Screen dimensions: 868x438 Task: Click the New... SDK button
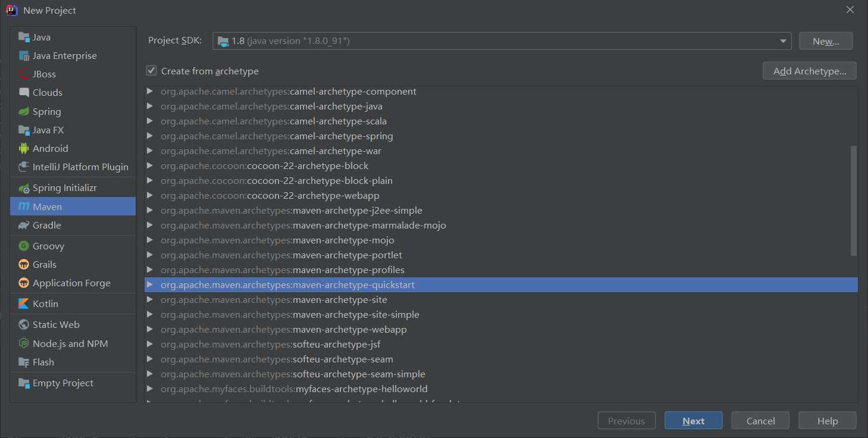point(826,41)
